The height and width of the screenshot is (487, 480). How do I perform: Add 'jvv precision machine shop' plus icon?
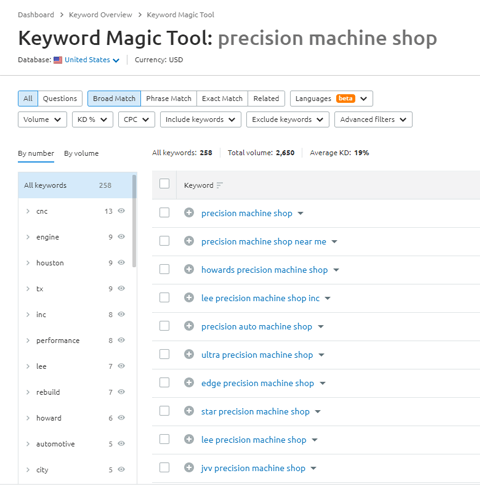(189, 467)
